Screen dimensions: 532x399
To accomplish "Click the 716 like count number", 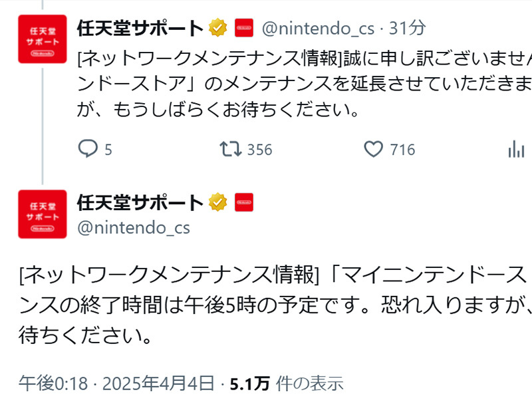I will coord(402,150).
